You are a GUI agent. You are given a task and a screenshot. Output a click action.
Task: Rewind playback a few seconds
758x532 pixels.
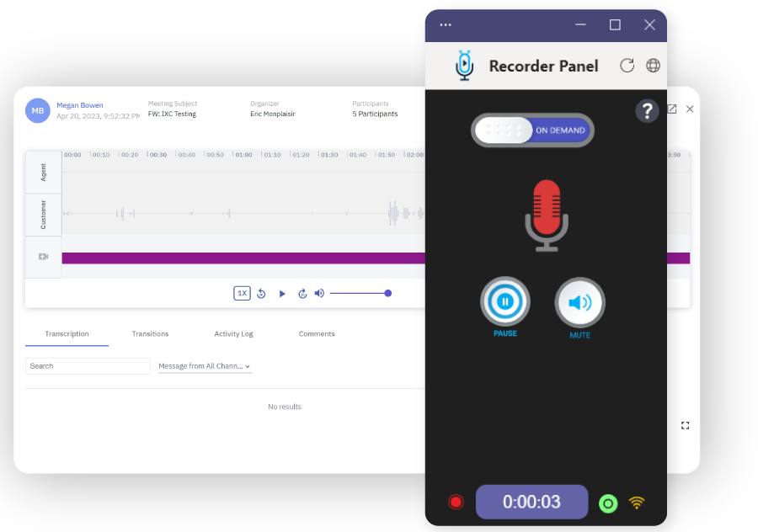click(261, 293)
